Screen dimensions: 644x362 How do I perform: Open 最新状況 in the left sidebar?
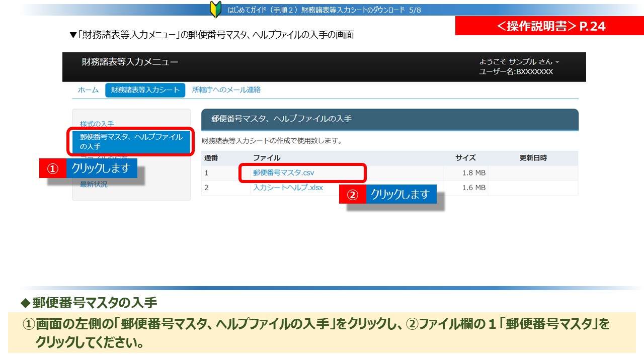pos(94,185)
